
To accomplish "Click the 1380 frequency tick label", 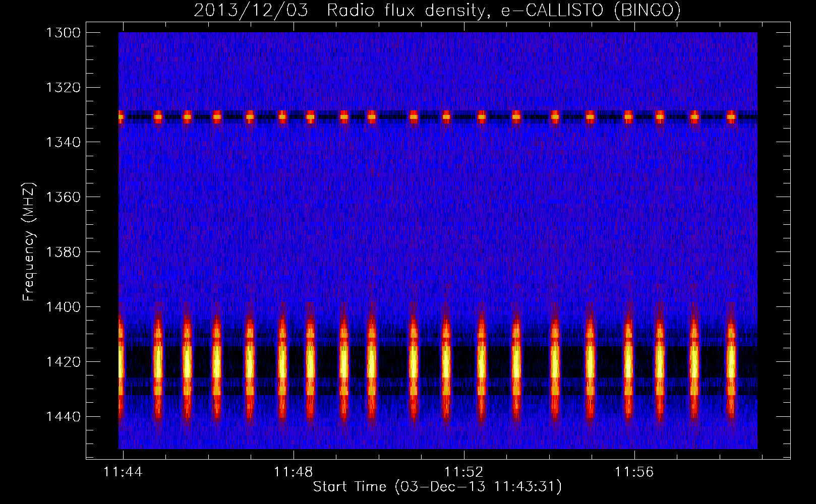I will point(63,252).
